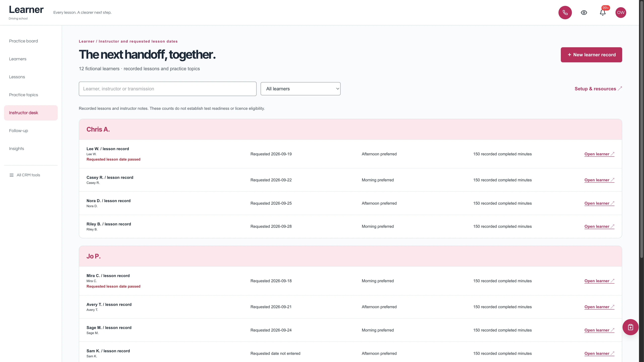The height and width of the screenshot is (362, 644).
Task: Open learner link for Nora D.
Action: (x=599, y=203)
